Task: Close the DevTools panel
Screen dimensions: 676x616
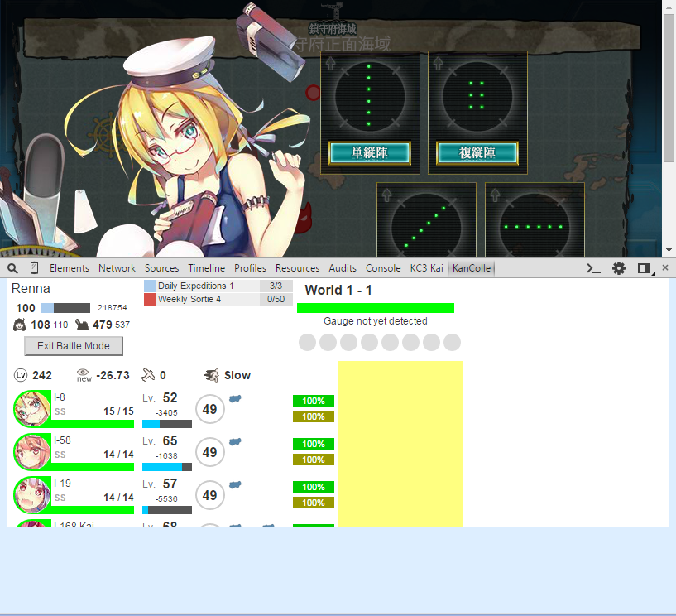Action: pos(665,268)
